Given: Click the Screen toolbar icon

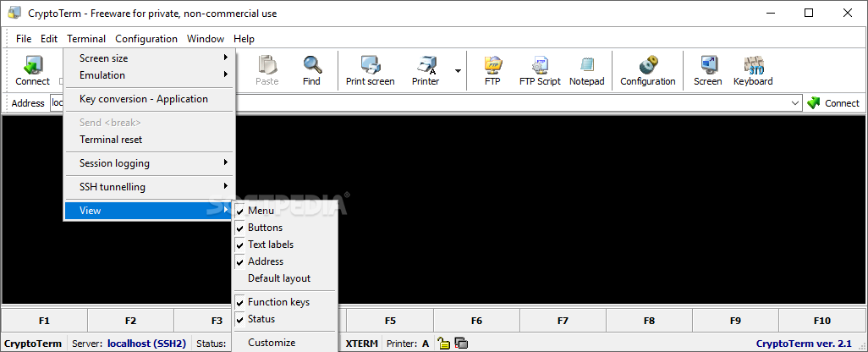Looking at the screenshot, I should pos(707,70).
